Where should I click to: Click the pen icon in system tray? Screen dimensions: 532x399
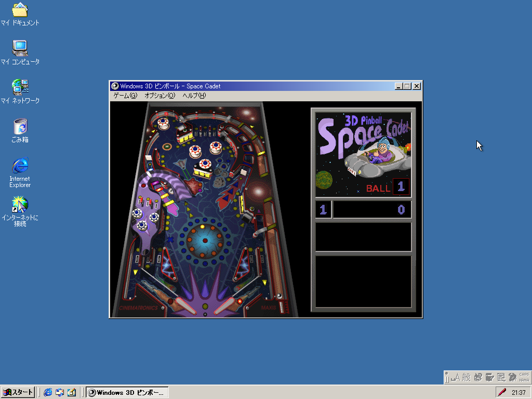click(502, 393)
